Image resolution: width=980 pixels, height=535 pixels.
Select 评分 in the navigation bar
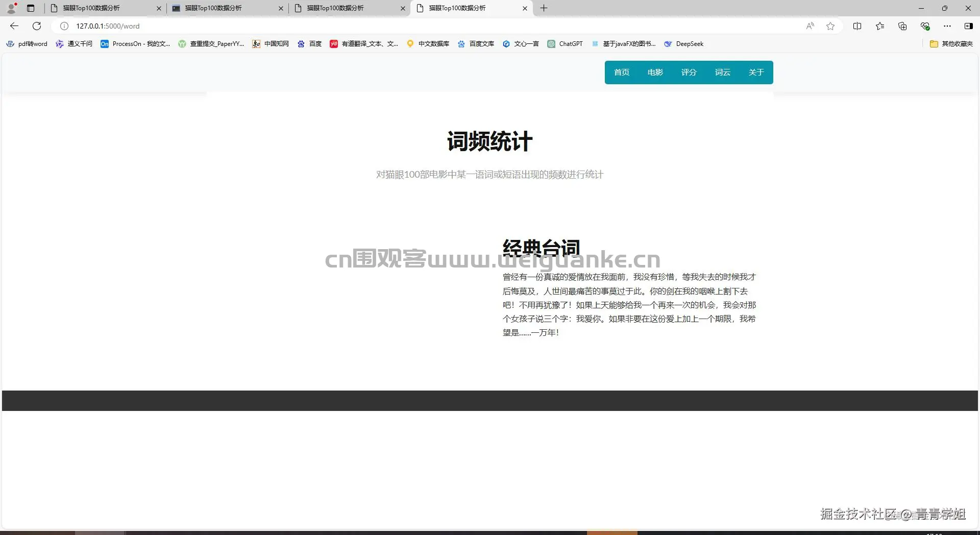pos(689,72)
